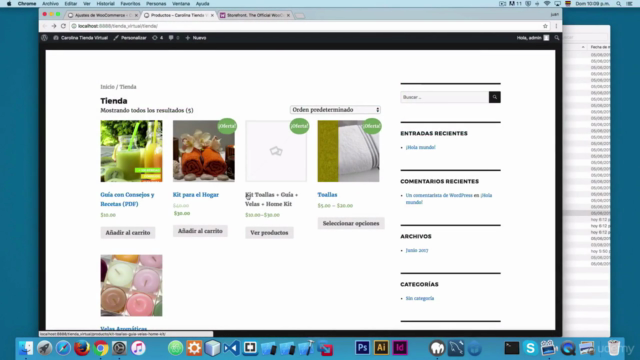Click the green juices product thumbnail
This screenshot has height=360, width=640.
pos(131,151)
